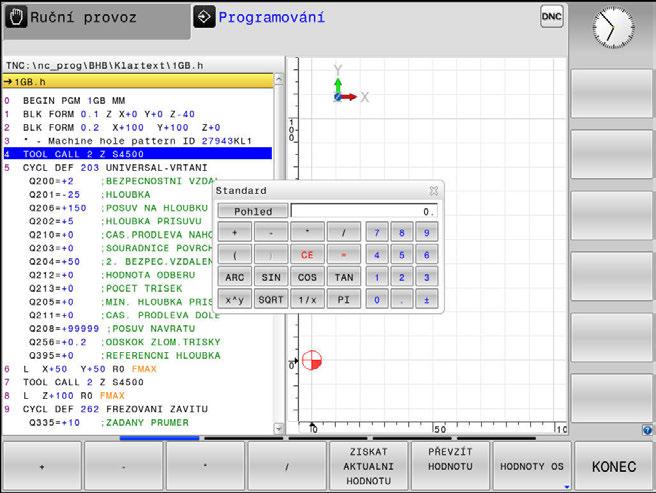This screenshot has height=493, width=656.
Task: Click the plus key in the calculator
Action: click(235, 232)
